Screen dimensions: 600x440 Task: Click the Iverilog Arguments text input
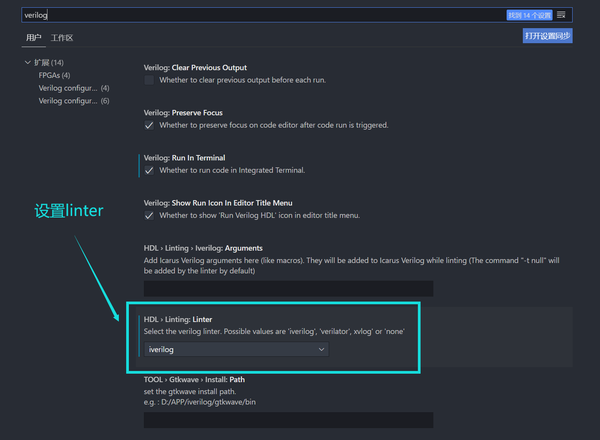[289, 288]
